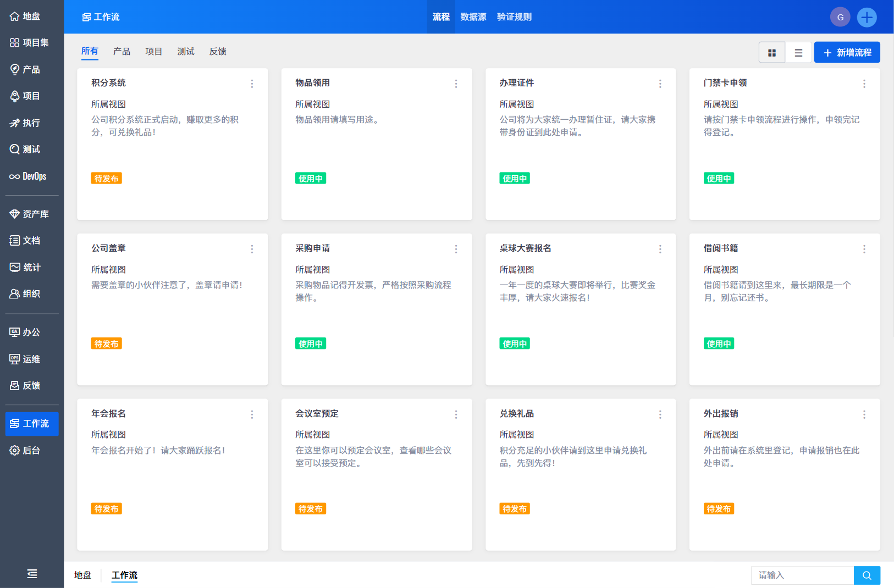Open 组织 in the sidebar
The width and height of the screenshot is (894, 588).
click(25, 294)
